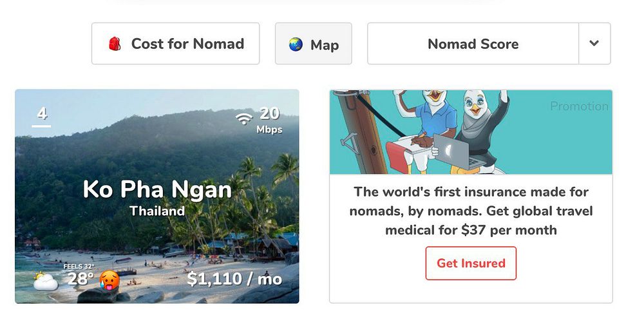Open the Cost for Nomad filter

(175, 44)
